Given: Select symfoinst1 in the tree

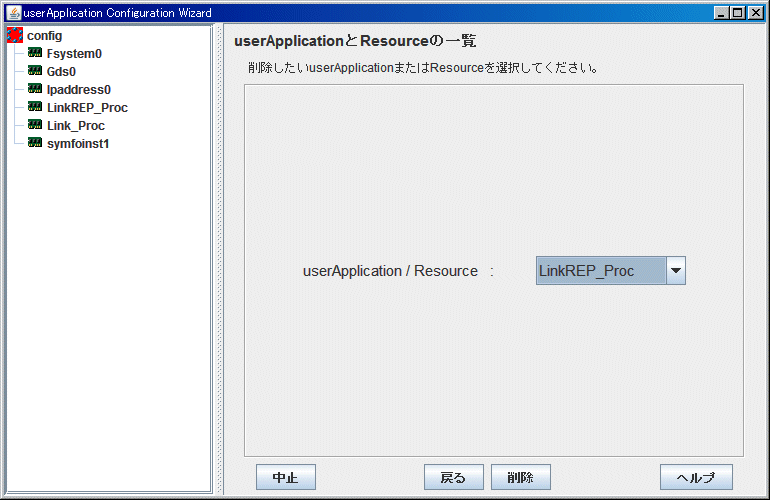Looking at the screenshot, I should click(78, 144).
